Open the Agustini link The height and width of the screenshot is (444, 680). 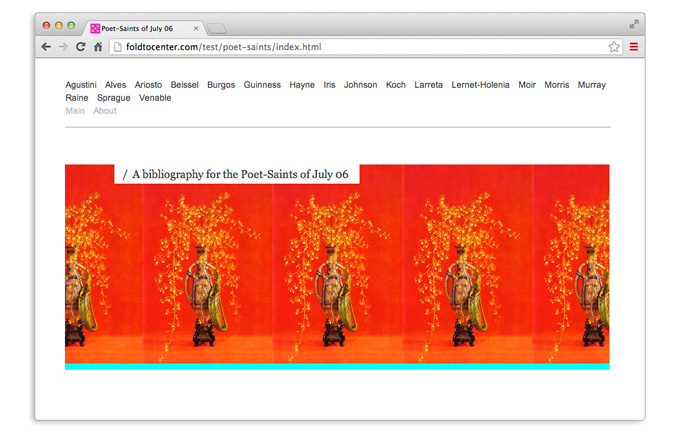[x=81, y=85]
